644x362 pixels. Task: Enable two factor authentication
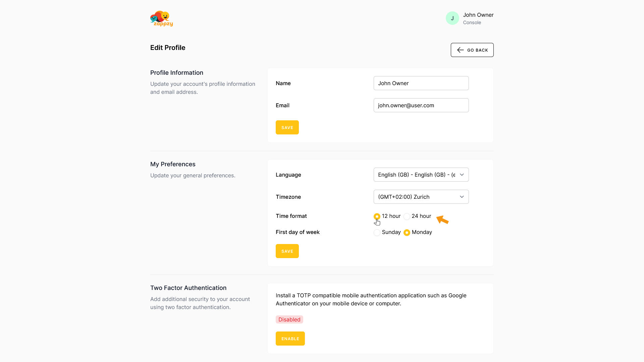point(290,339)
